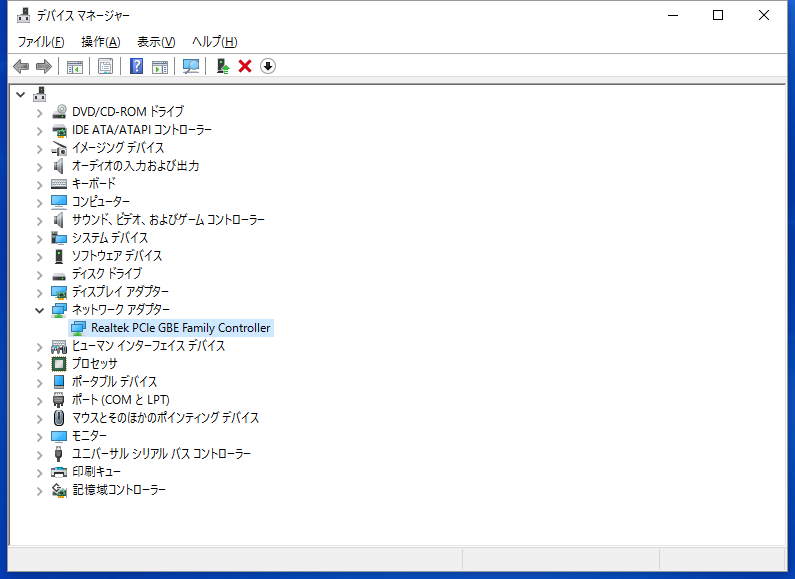Viewport: 795px width, 579px height.
Task: Click the Back arrow toolbar icon
Action: pyautogui.click(x=21, y=66)
